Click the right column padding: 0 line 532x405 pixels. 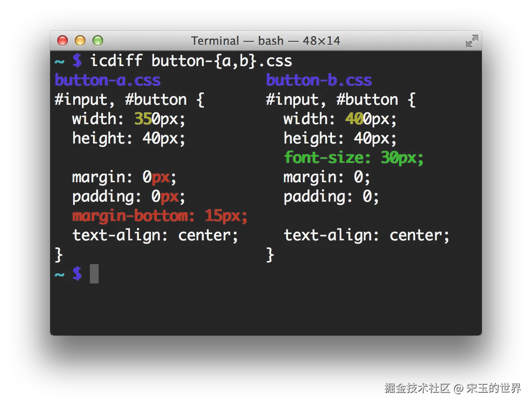point(332,197)
